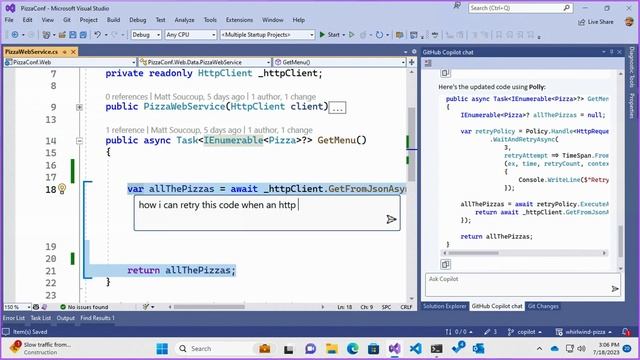Click the Save icon in the toolbar
The image size is (640, 360).
point(73,35)
